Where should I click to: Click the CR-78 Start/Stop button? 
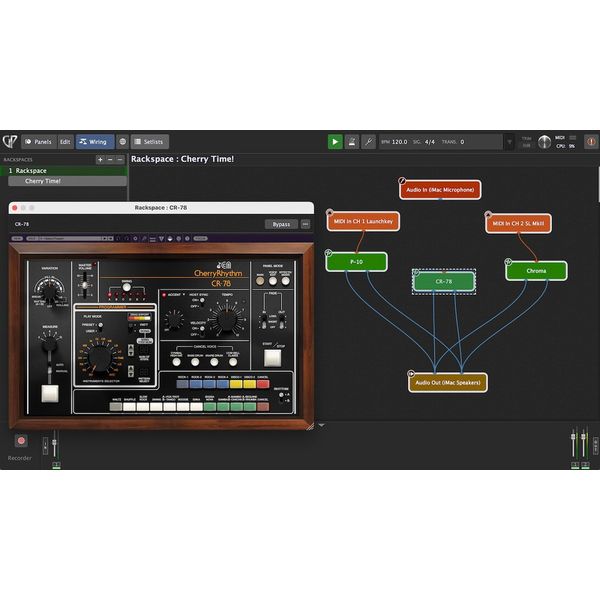272,358
